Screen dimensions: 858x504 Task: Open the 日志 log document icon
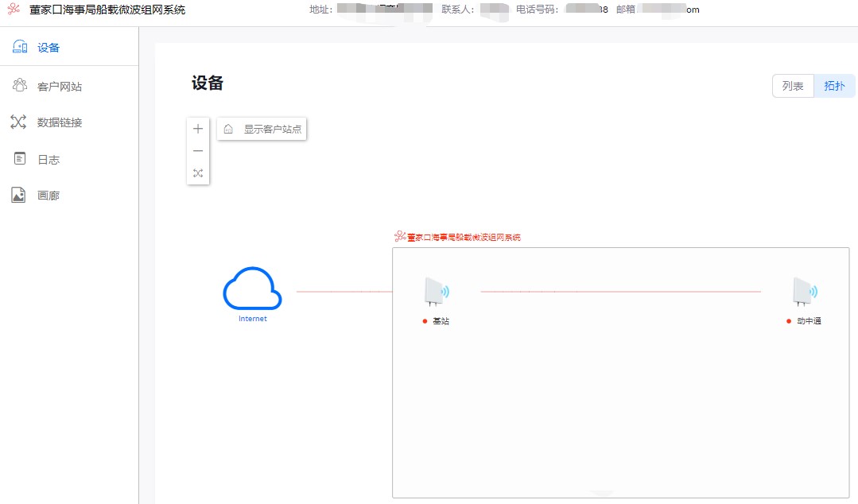[20, 158]
